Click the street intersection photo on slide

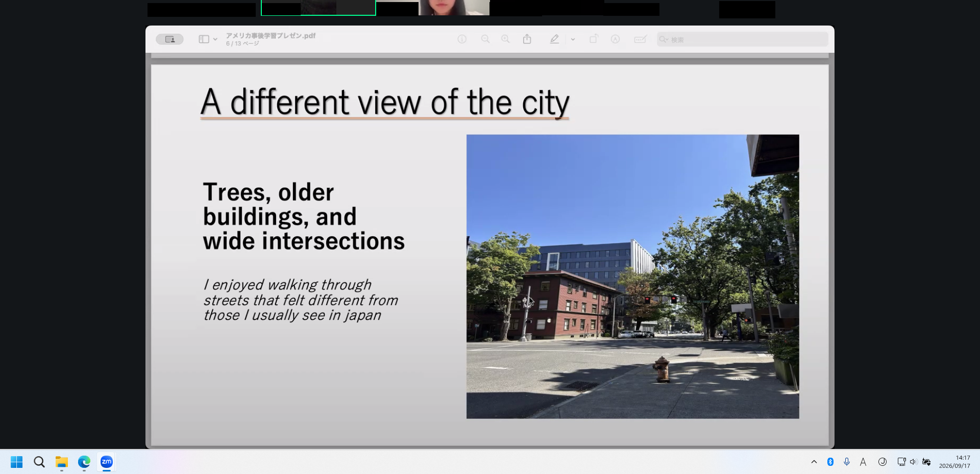[x=632, y=277]
